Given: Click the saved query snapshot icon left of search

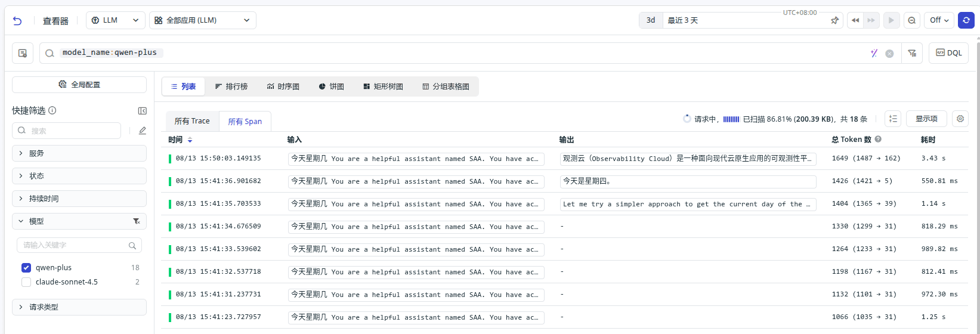Looking at the screenshot, I should click(23, 53).
